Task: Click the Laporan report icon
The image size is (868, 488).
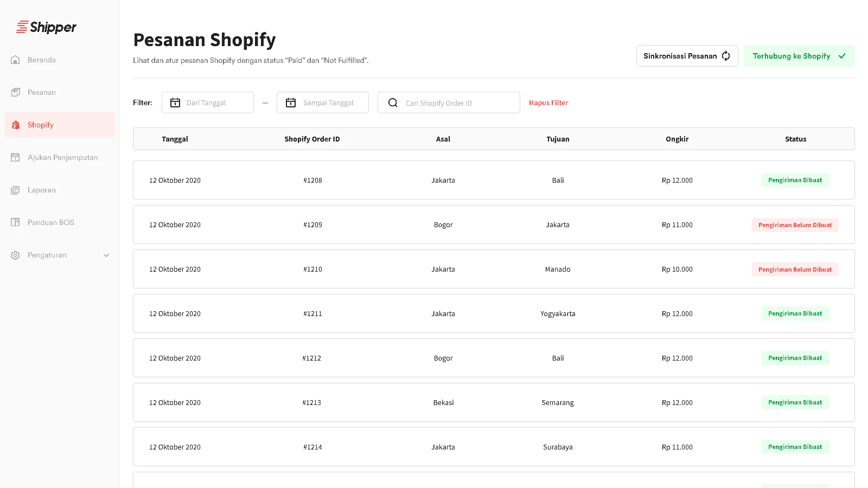Action: [x=15, y=190]
